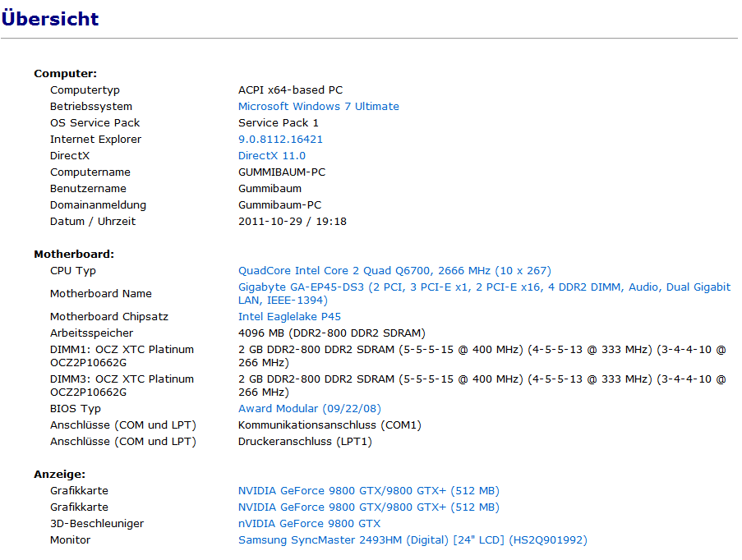This screenshot has width=742, height=560.
Task: Open the nVIDIA GeForce 9800 GTX 3D-Beschleuniger link
Action: pyautogui.click(x=309, y=524)
